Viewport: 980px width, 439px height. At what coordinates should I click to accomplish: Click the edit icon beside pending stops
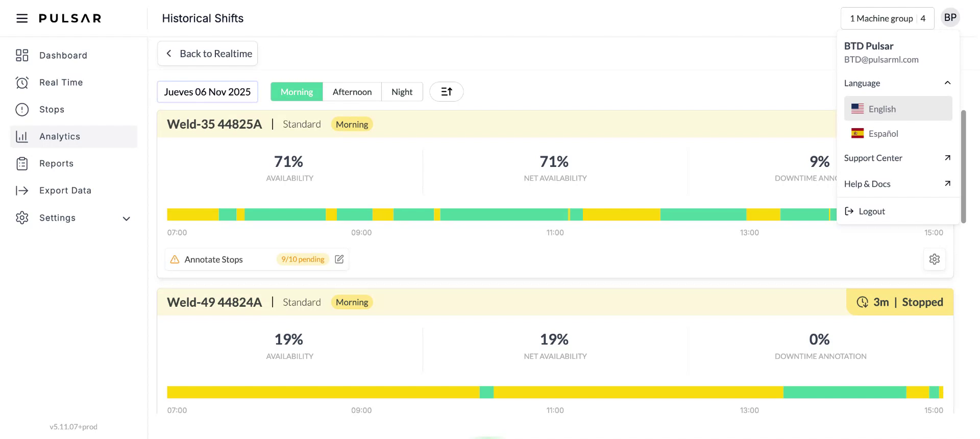pyautogui.click(x=339, y=259)
